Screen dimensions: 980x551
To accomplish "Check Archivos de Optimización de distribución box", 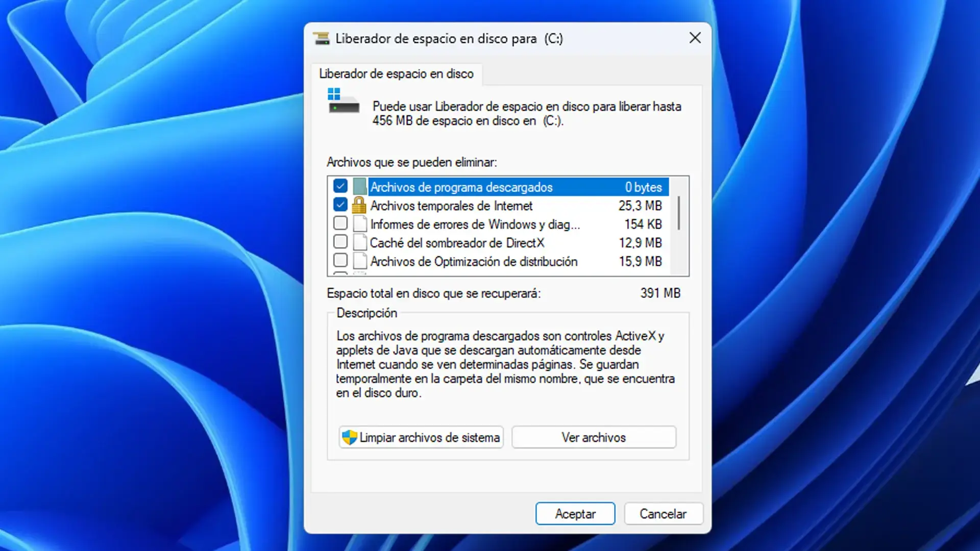I will (340, 261).
